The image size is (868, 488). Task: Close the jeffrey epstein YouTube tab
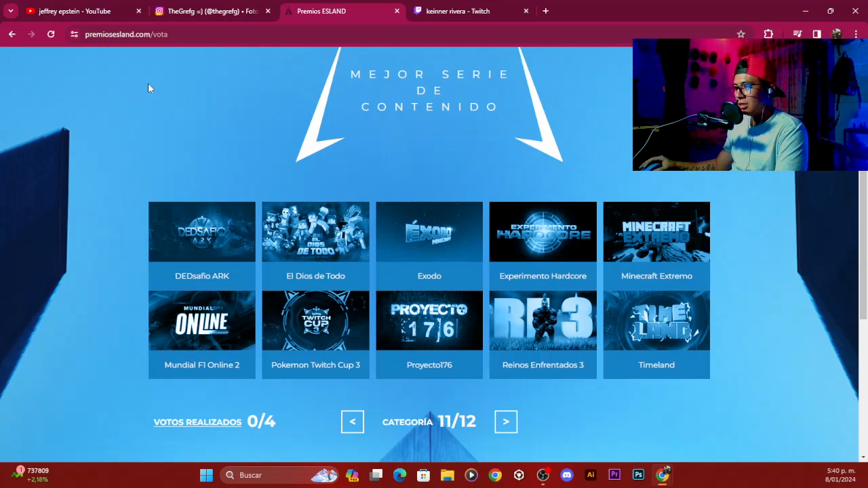click(x=138, y=11)
